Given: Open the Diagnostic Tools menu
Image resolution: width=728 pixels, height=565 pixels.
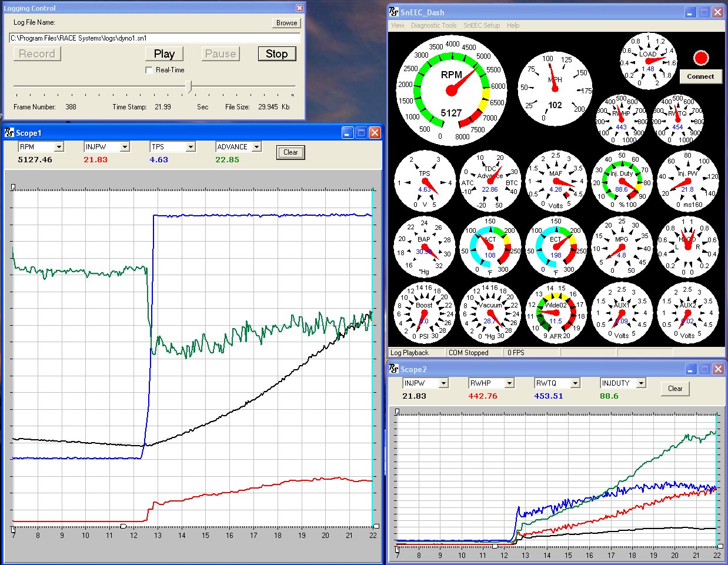Looking at the screenshot, I should pos(433,25).
